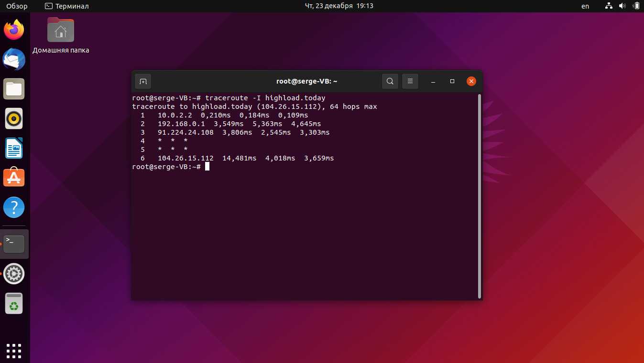The height and width of the screenshot is (363, 644).
Task: Open LibreOffice Writer from dock
Action: 14,148
